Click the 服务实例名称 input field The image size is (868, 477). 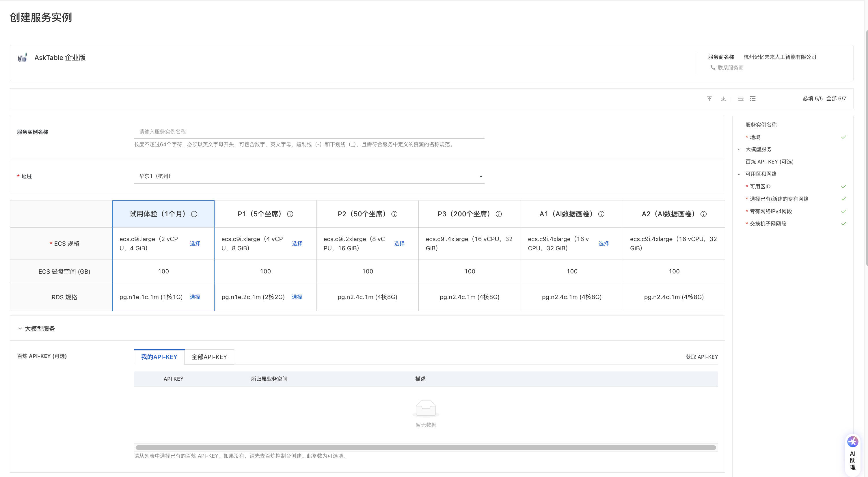pos(309,132)
